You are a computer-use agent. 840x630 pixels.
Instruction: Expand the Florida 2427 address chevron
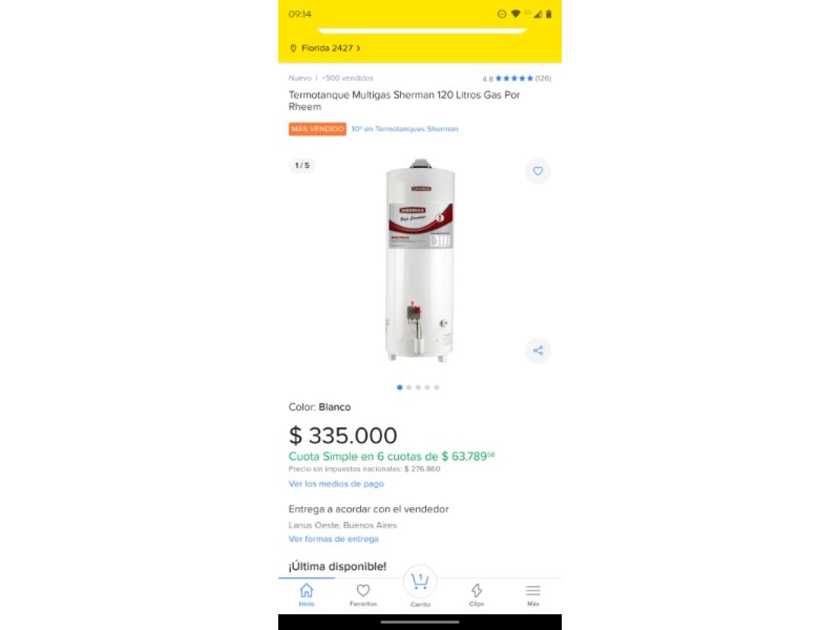click(358, 48)
